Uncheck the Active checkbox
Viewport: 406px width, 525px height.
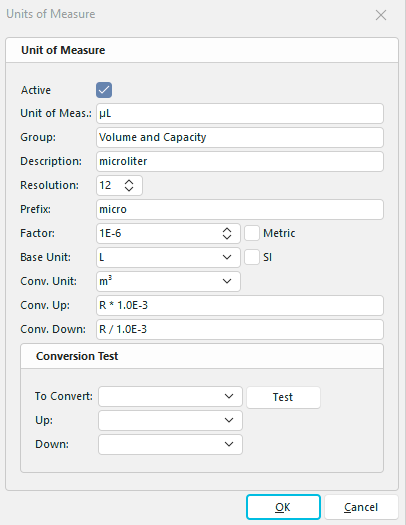pos(104,90)
